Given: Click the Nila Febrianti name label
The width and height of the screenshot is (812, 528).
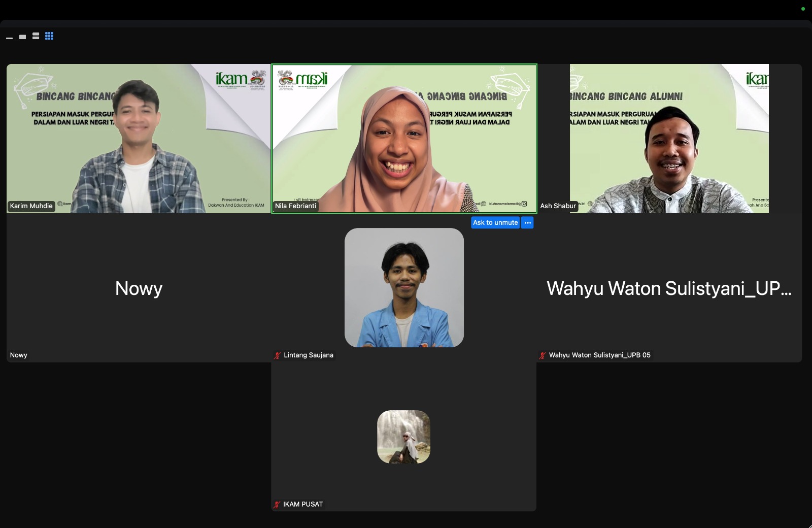Looking at the screenshot, I should 295,206.
